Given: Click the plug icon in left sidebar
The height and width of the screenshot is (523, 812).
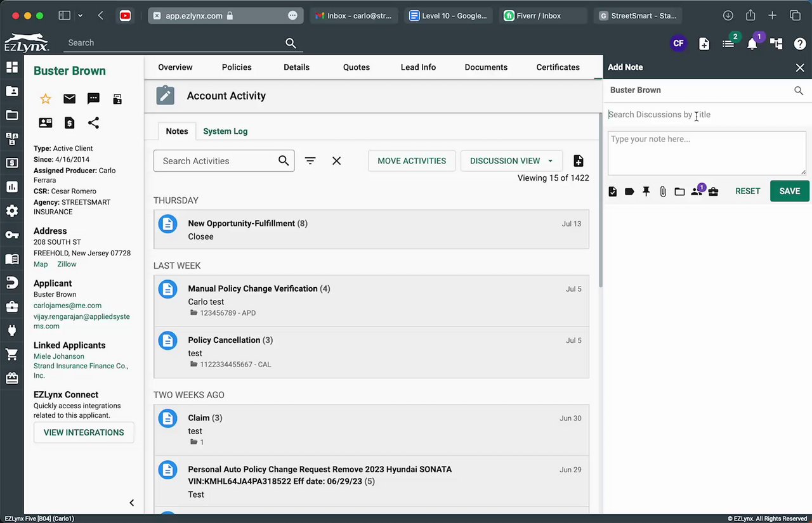Looking at the screenshot, I should 12,330.
